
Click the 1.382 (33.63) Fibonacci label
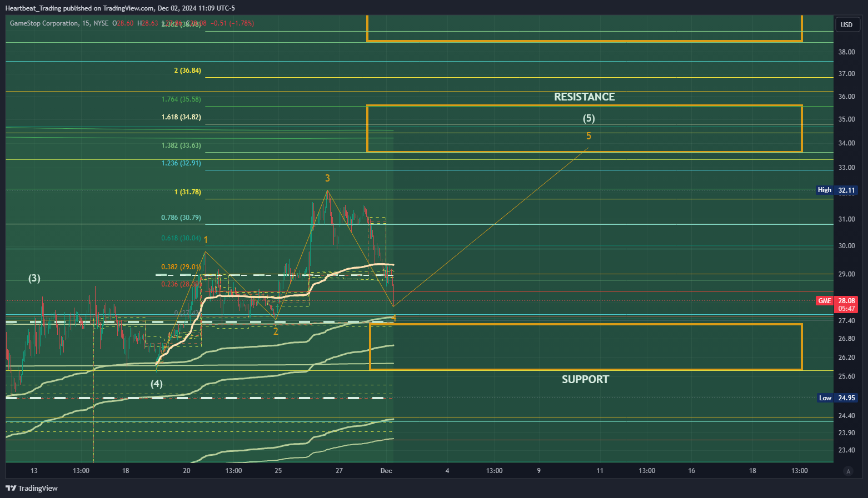click(x=181, y=145)
